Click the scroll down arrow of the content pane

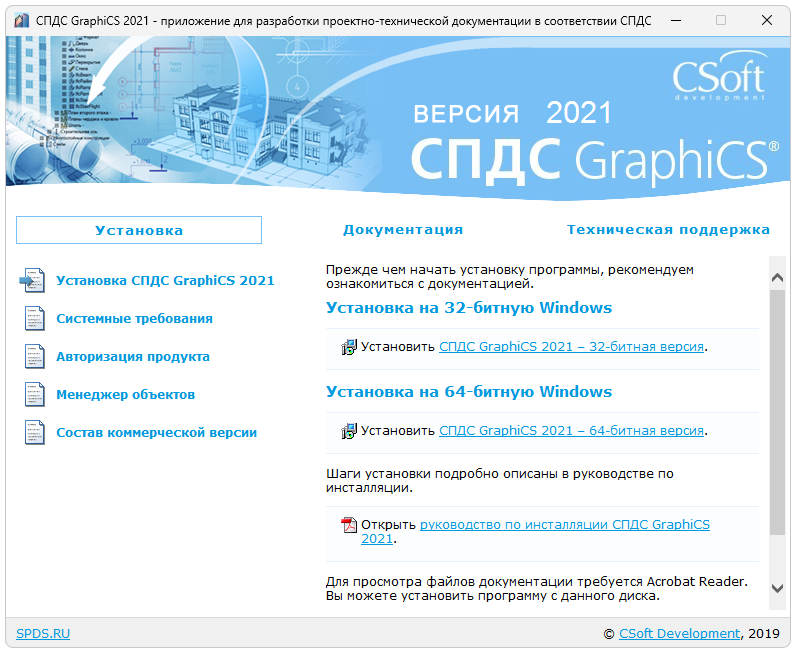tap(777, 588)
